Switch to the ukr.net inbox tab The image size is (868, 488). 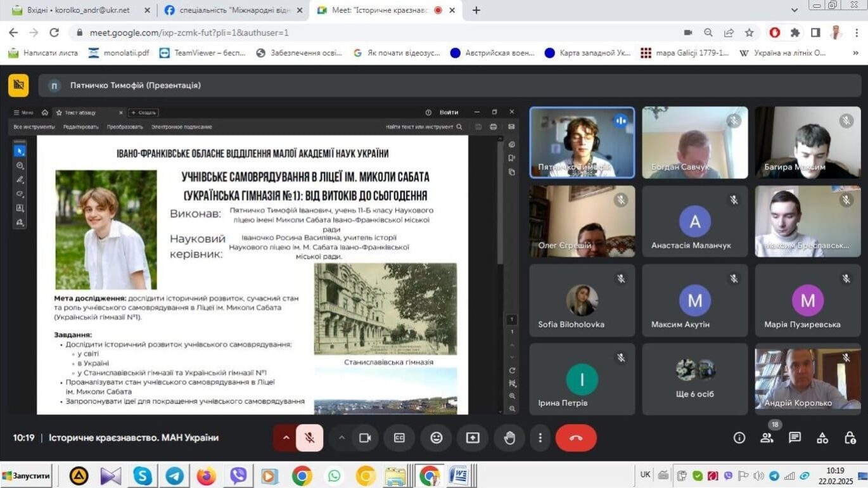click(x=79, y=10)
